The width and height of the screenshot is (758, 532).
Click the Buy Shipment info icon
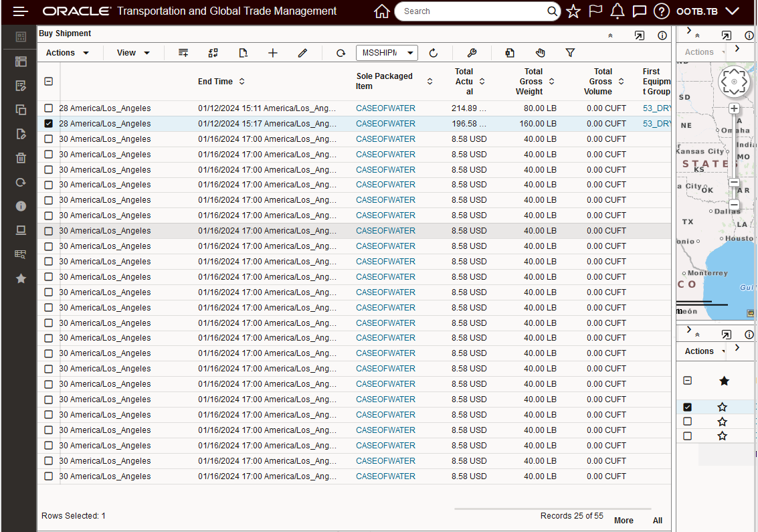tap(662, 35)
